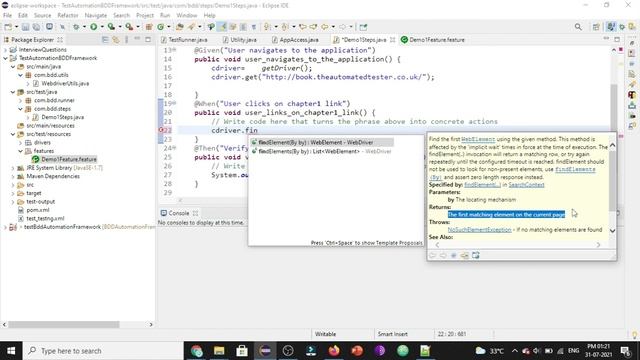Click the Windows Start button
640x360 pixels.
(11, 351)
